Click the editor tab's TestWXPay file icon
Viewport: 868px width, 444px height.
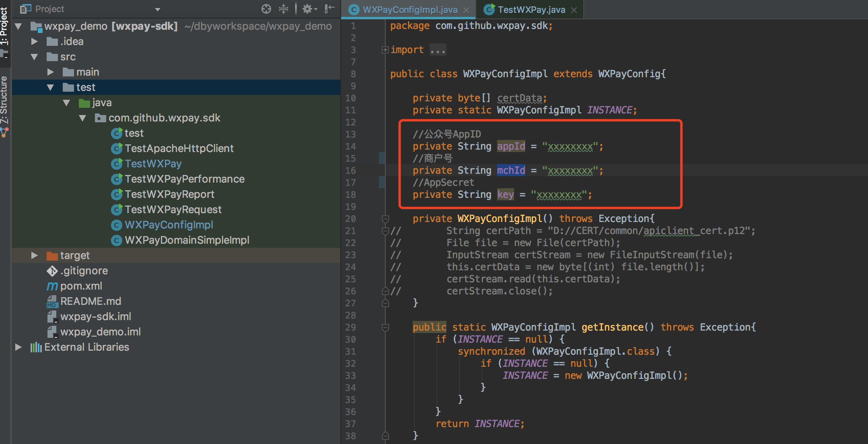489,10
